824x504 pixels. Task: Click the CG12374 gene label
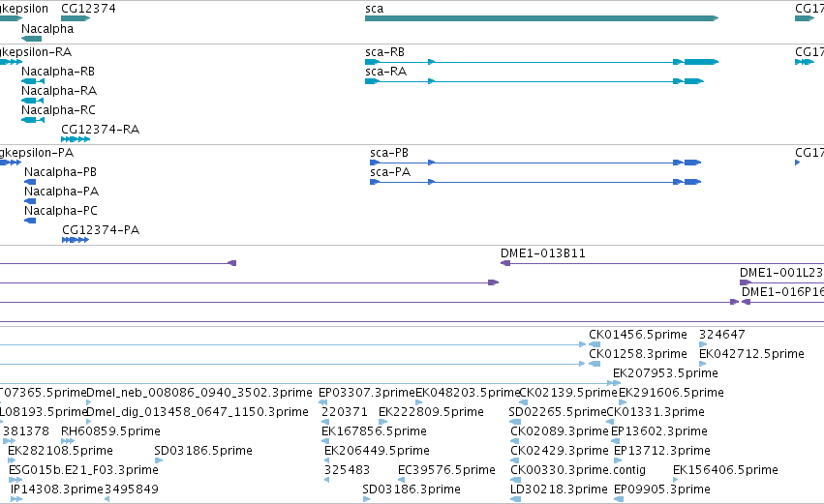click(88, 9)
